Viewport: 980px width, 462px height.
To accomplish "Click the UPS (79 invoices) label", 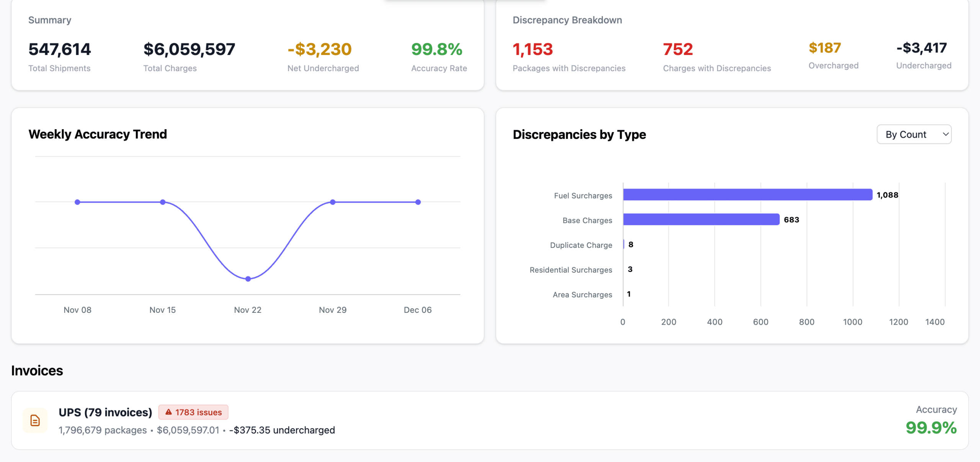I will coord(105,412).
